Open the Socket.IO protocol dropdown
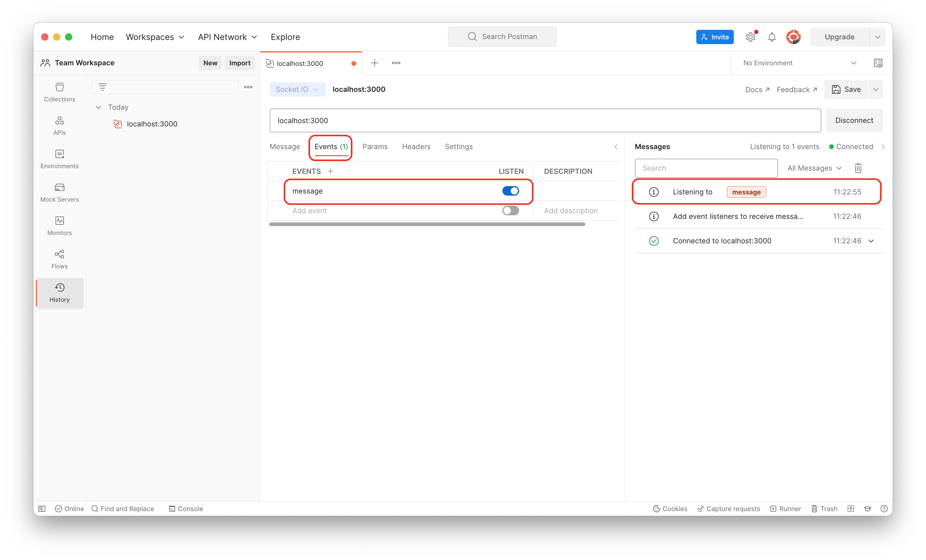The image size is (926, 560). [297, 89]
